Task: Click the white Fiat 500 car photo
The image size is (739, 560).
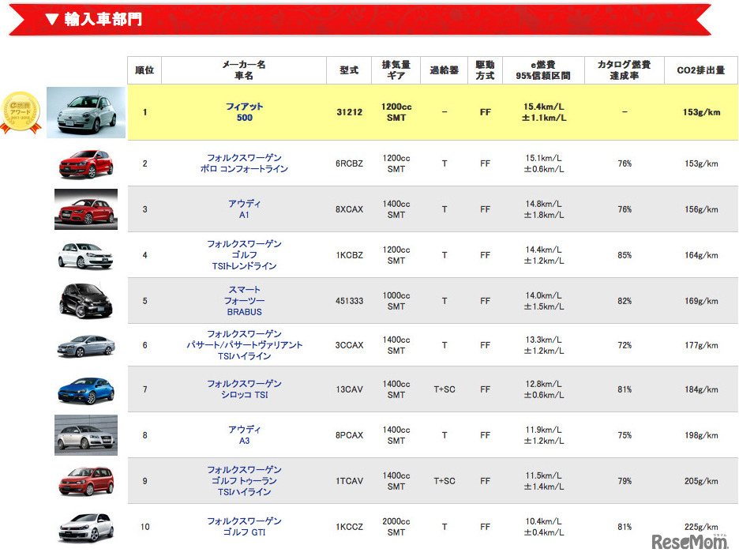Action: (x=86, y=112)
